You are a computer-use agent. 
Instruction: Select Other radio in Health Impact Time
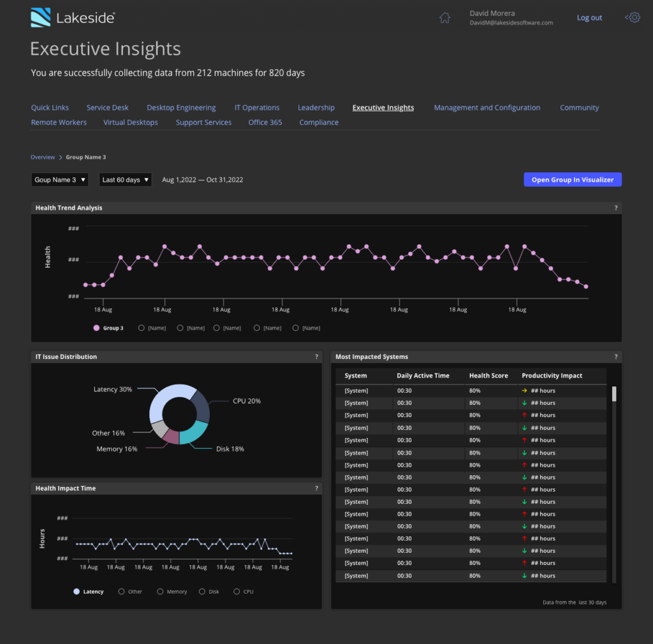tap(121, 592)
